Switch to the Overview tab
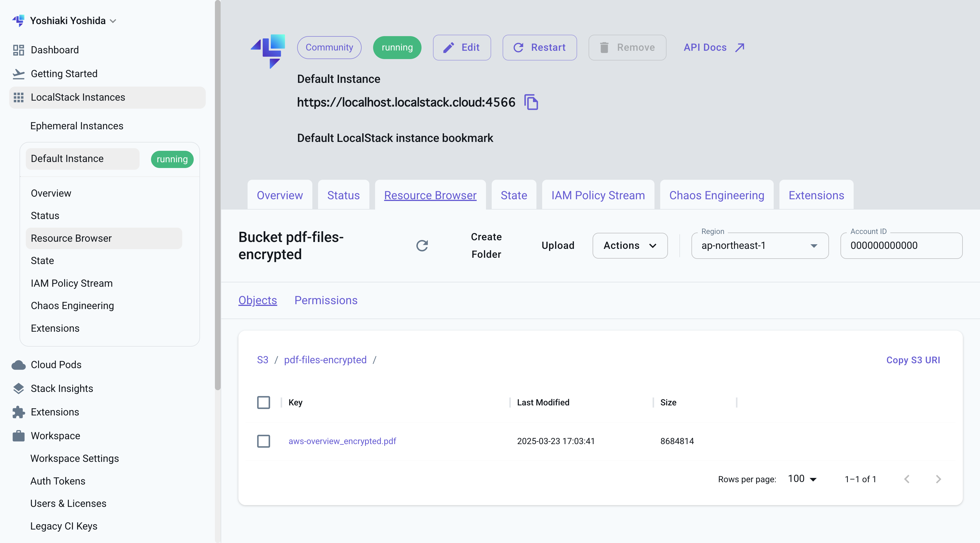 point(280,195)
